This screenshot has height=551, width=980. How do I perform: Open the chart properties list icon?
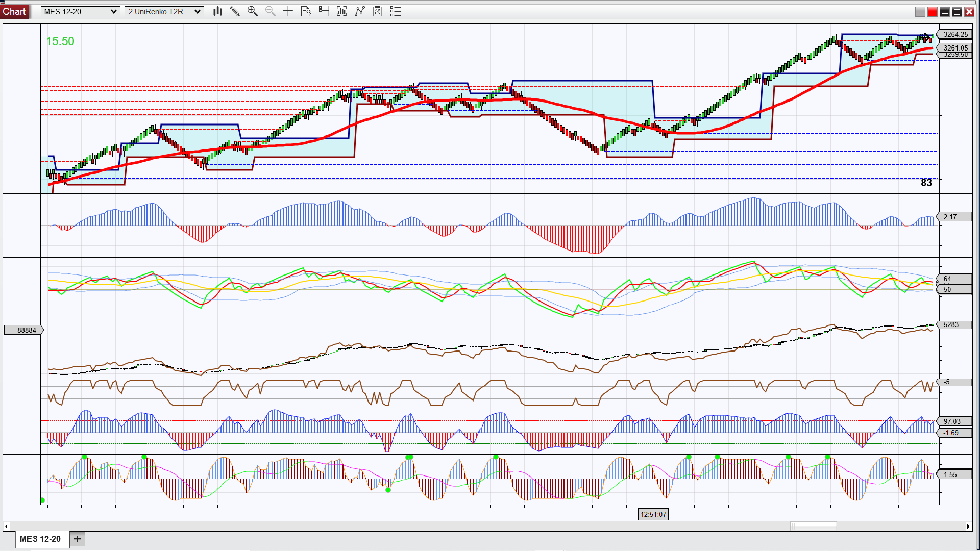396,11
